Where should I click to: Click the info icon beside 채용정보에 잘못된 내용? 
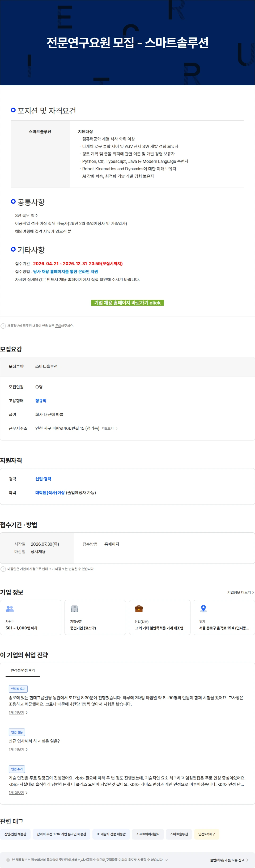tap(3, 326)
